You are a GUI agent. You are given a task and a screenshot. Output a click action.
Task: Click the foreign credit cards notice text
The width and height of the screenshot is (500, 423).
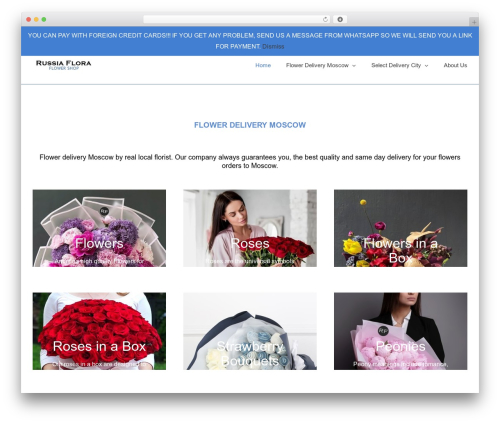coord(250,41)
